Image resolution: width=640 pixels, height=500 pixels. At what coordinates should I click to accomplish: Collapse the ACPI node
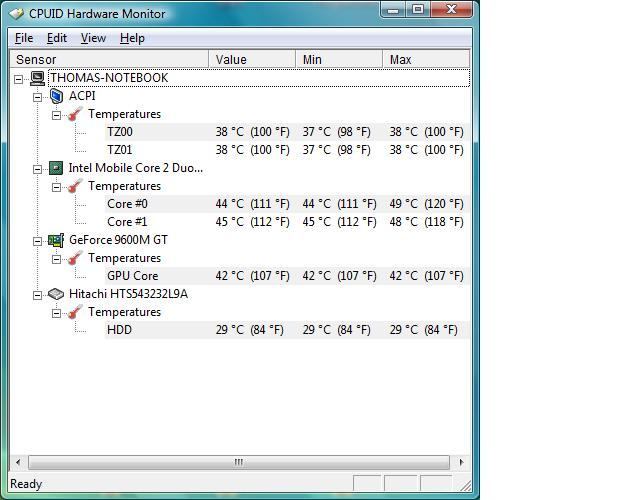click(38, 97)
